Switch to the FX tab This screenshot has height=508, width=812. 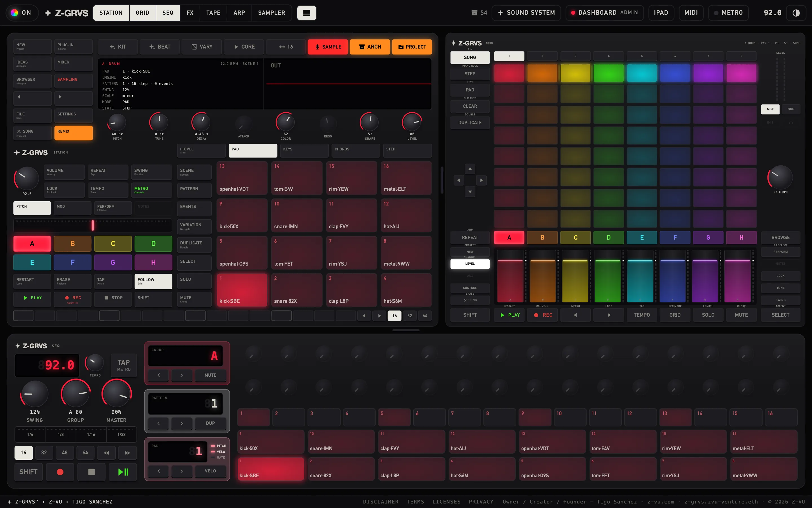[x=190, y=13]
